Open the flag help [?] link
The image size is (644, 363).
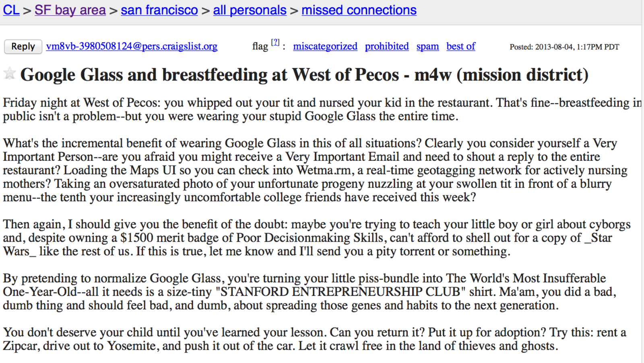click(275, 42)
